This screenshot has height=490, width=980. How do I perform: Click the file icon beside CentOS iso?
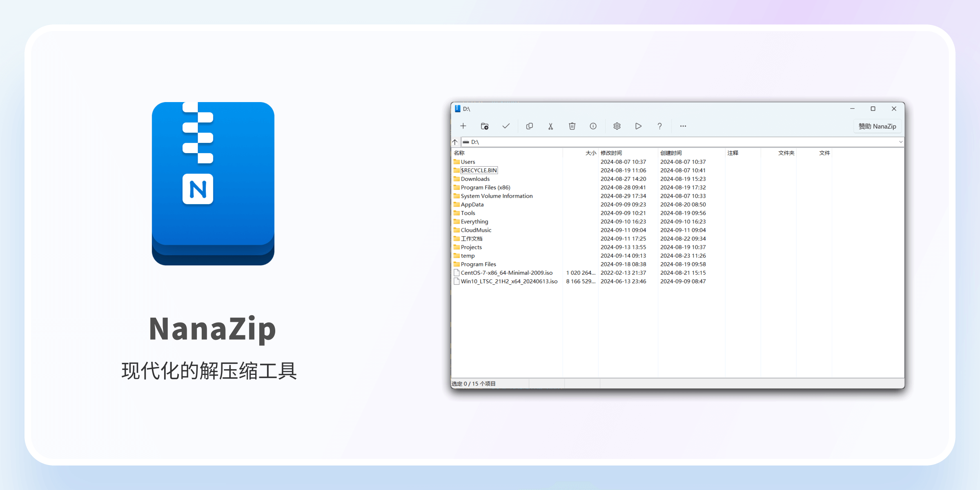click(x=457, y=273)
